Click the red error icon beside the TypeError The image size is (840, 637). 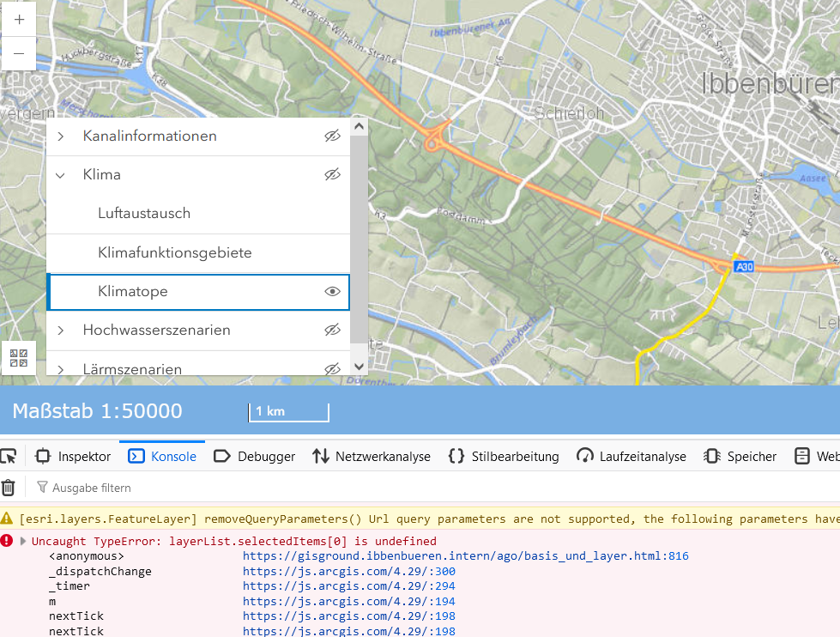coord(9,540)
